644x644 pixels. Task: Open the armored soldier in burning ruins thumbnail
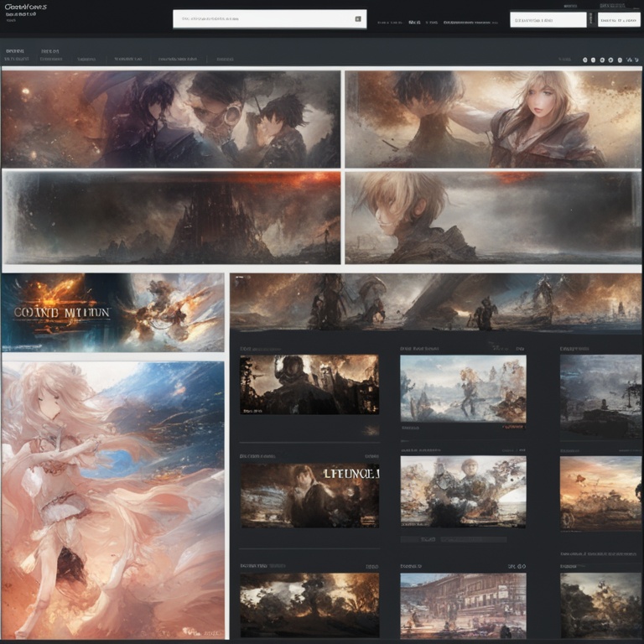coord(309,385)
